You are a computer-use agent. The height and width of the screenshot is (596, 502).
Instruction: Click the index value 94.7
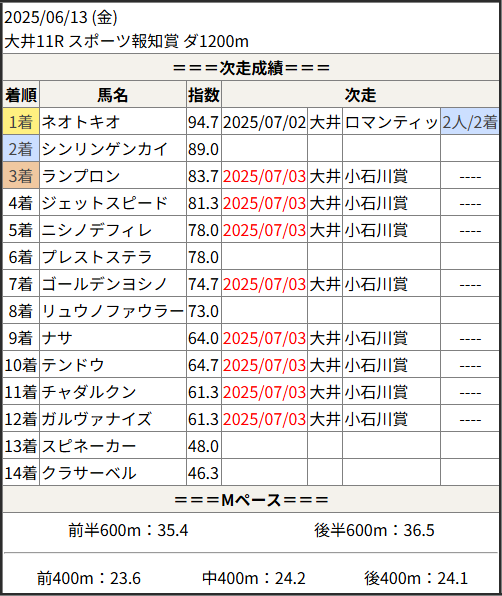203,122
